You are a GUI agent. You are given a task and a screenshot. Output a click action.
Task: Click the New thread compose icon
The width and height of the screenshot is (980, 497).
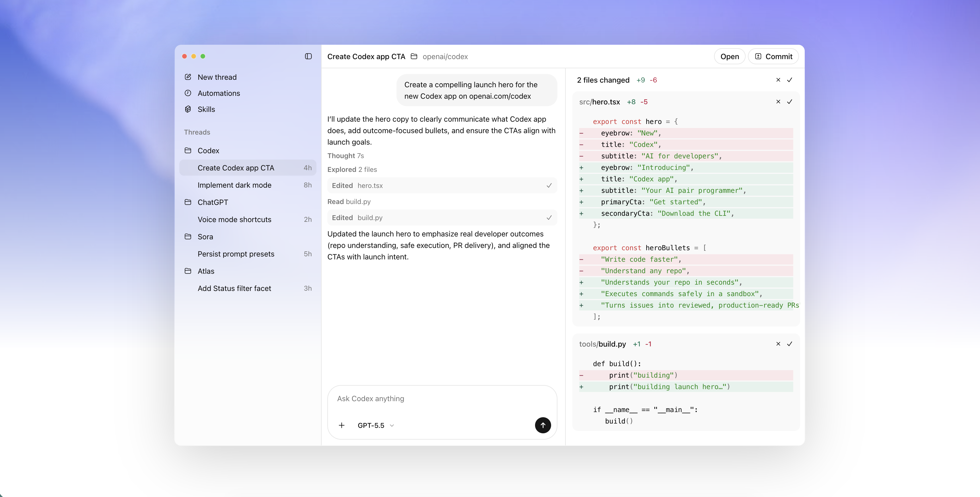click(x=188, y=77)
